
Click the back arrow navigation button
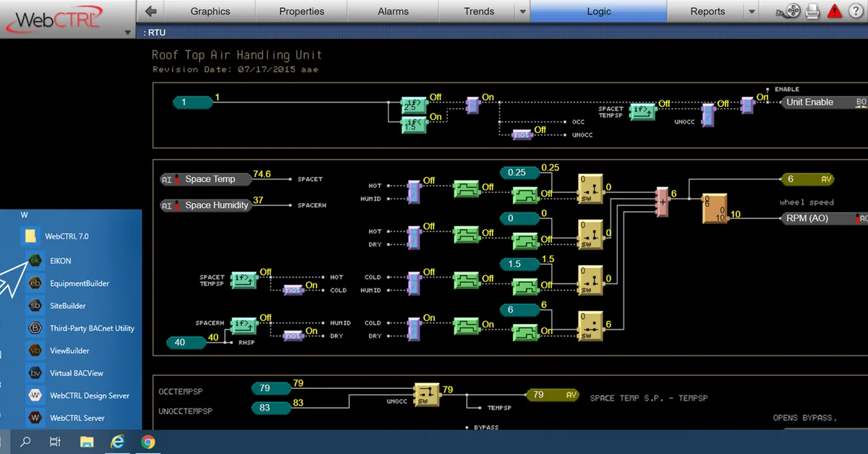point(150,11)
